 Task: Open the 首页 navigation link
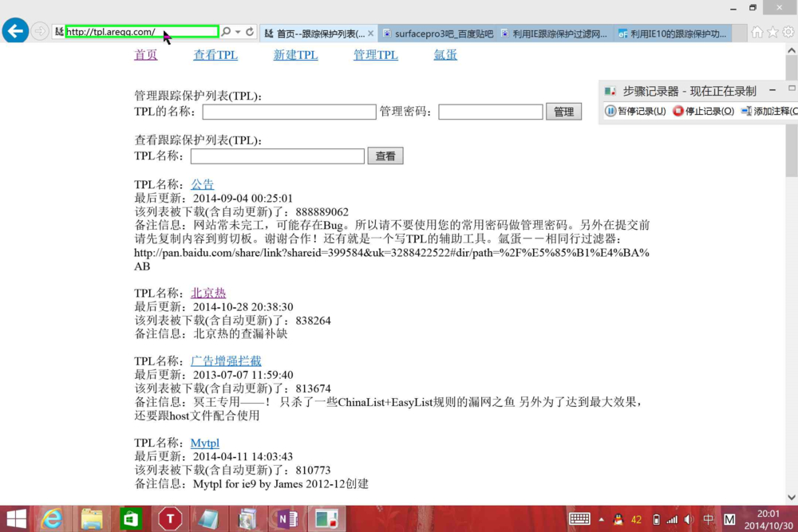(145, 54)
